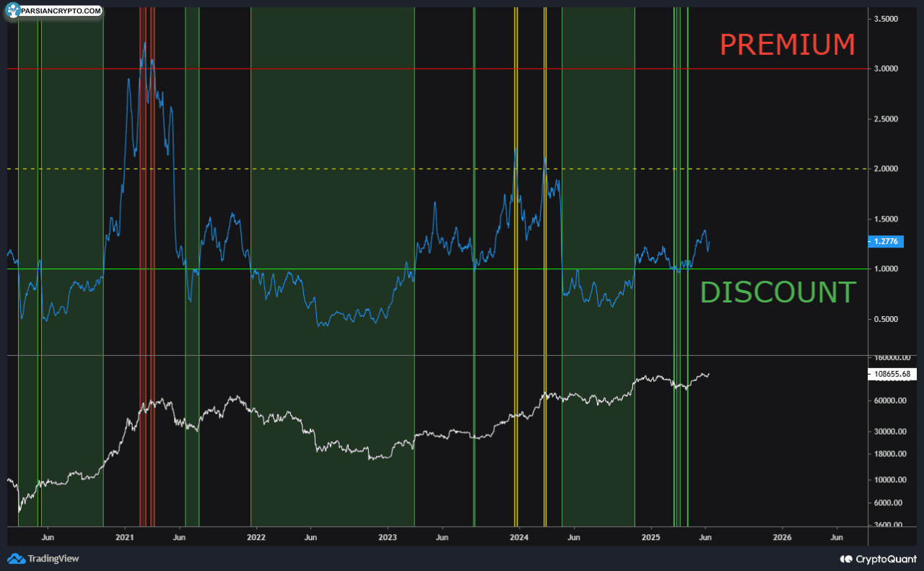Screen dimensions: 924x571
Task: Click the 1.2776 current value tag
Action: [x=887, y=241]
